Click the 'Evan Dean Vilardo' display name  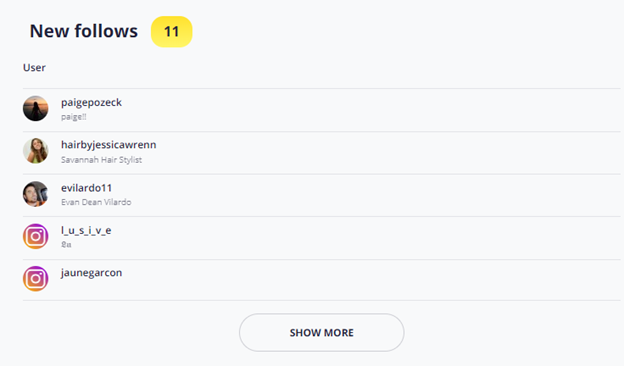tap(96, 202)
